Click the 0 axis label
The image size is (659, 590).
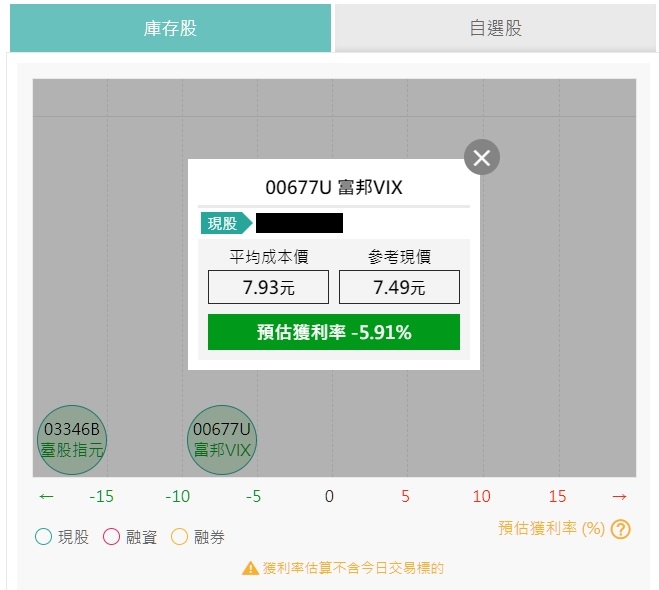330,496
